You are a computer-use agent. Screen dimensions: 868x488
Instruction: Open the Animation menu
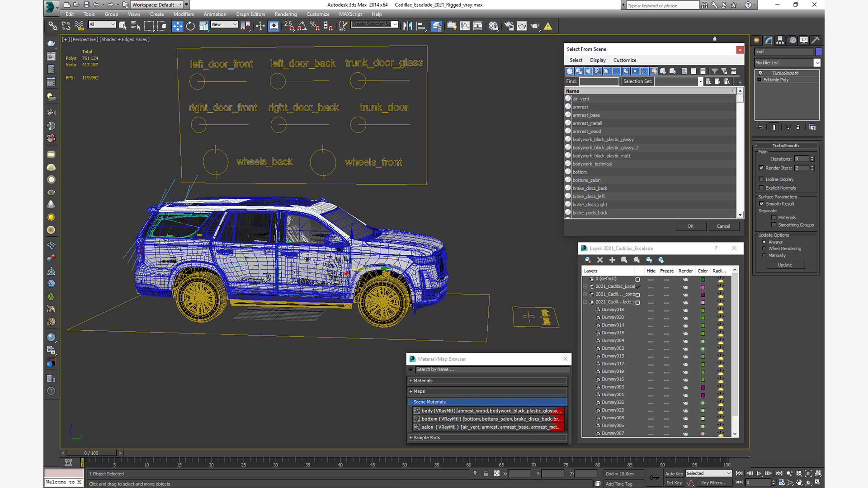(x=215, y=14)
